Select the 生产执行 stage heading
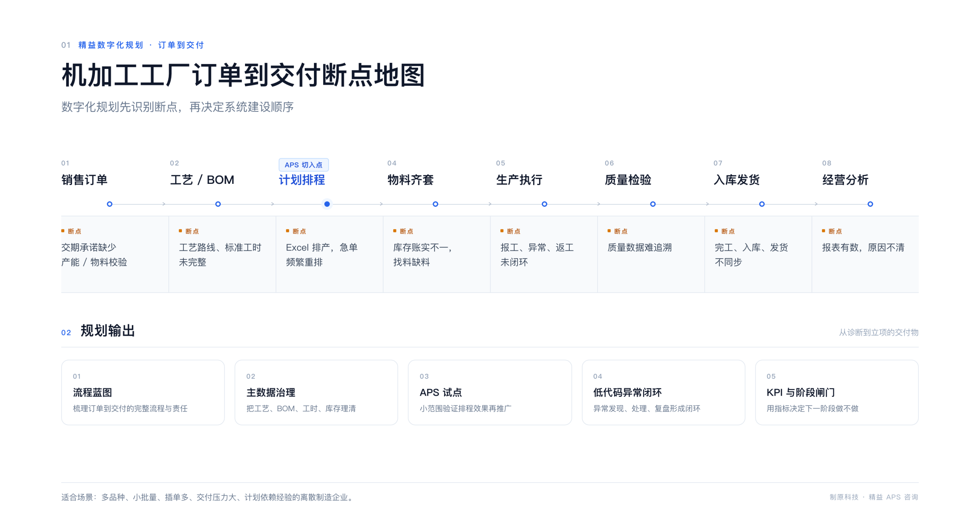980x527 pixels. click(519, 180)
